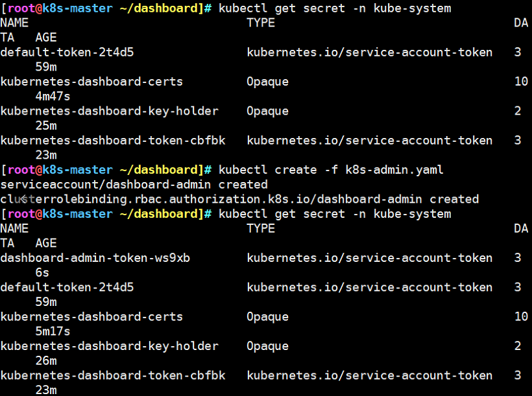532x396 pixels.
Task: Select kubernetes-dashboard-certs name with age 5m17s
Action: click(x=91, y=317)
